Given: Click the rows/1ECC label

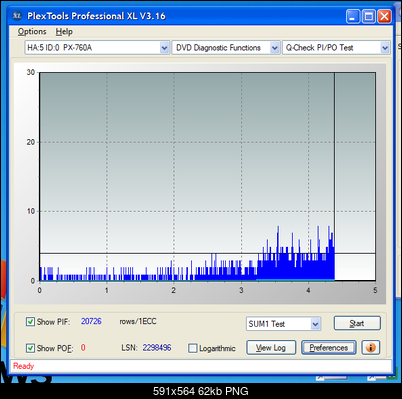Looking at the screenshot, I should click(x=138, y=321).
